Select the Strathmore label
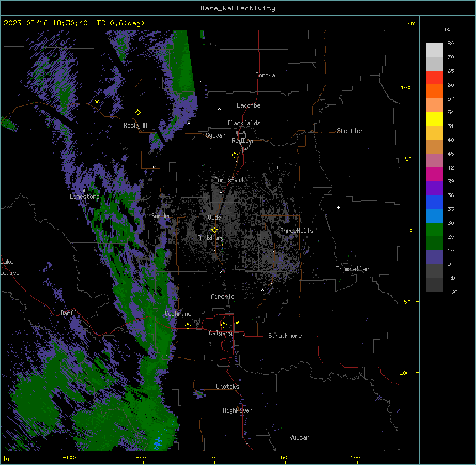 (285, 336)
